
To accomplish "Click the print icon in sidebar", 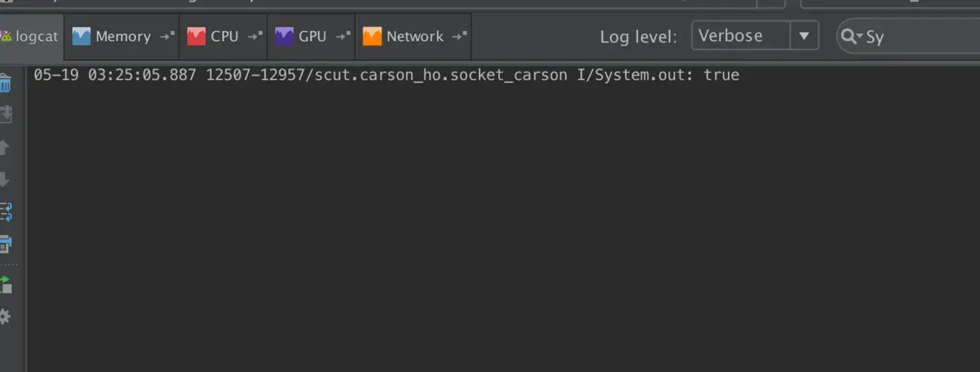I will [x=5, y=244].
